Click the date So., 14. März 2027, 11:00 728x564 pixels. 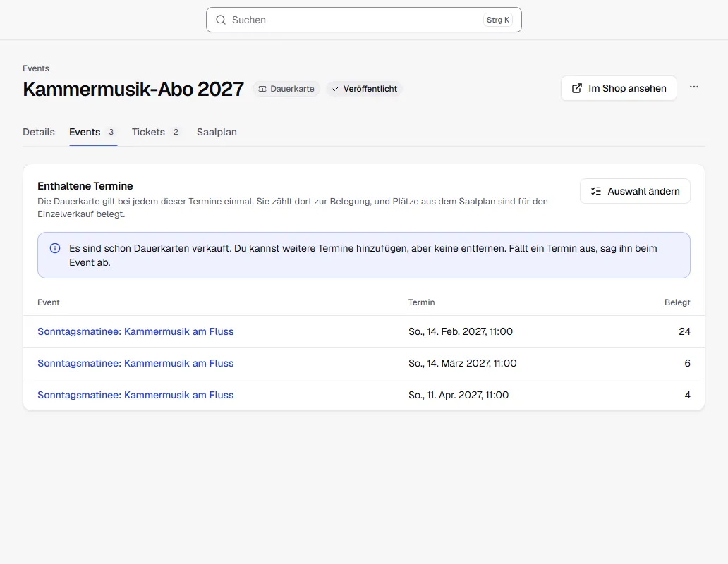pyautogui.click(x=463, y=363)
